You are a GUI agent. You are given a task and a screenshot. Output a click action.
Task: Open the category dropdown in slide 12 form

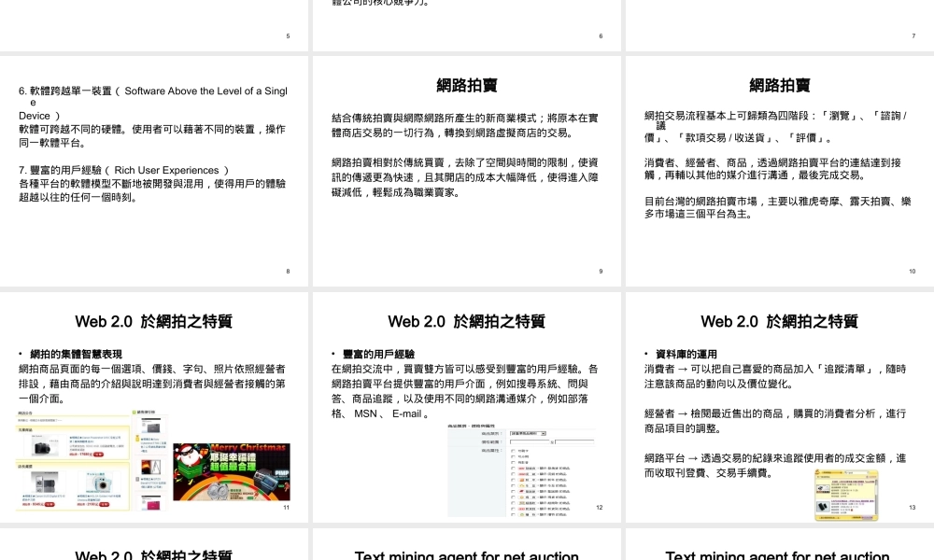tap(528, 433)
